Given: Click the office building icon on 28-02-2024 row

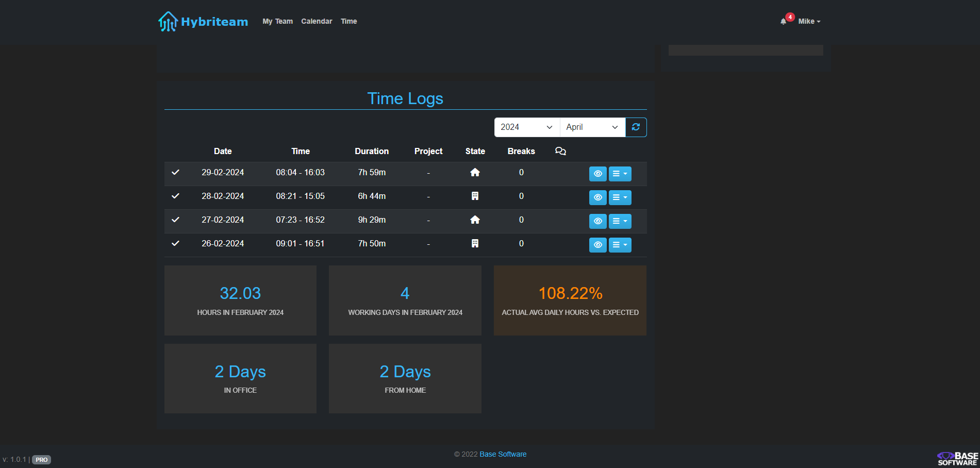Looking at the screenshot, I should pos(475,196).
